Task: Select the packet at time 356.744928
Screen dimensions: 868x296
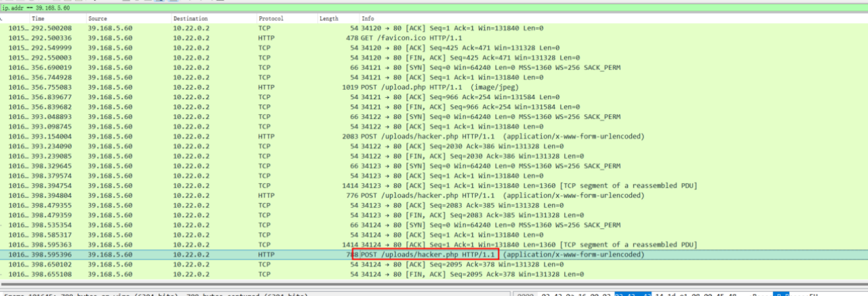Action: coord(434,78)
